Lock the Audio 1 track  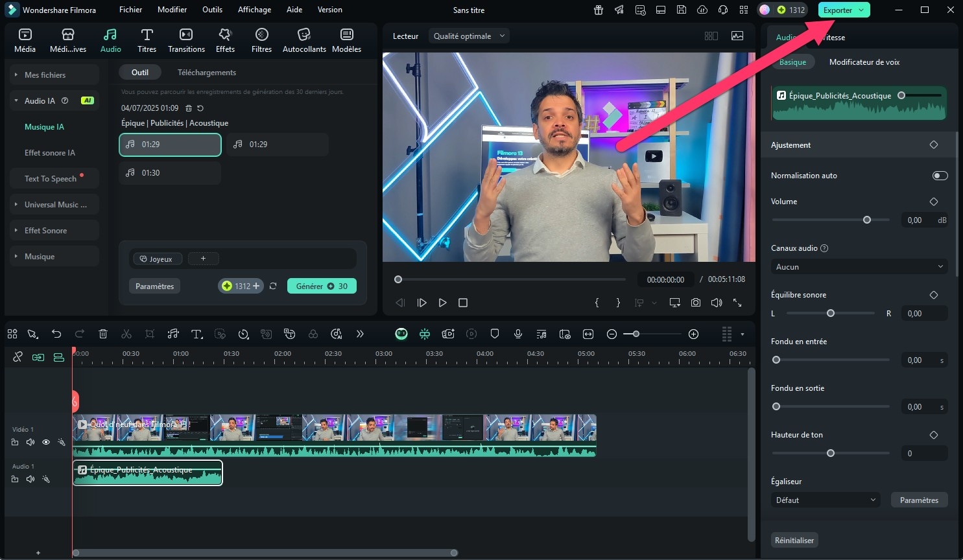coord(15,479)
